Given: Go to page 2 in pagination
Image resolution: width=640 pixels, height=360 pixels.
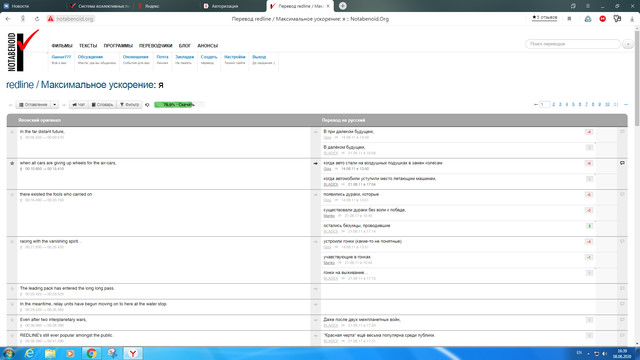Looking at the screenshot, I should [x=553, y=105].
